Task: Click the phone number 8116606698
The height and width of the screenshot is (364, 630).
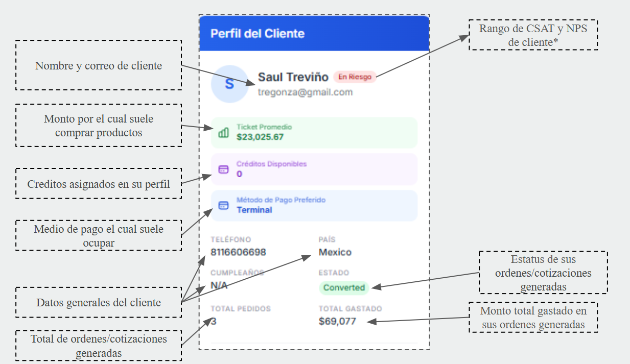Action: tap(238, 252)
